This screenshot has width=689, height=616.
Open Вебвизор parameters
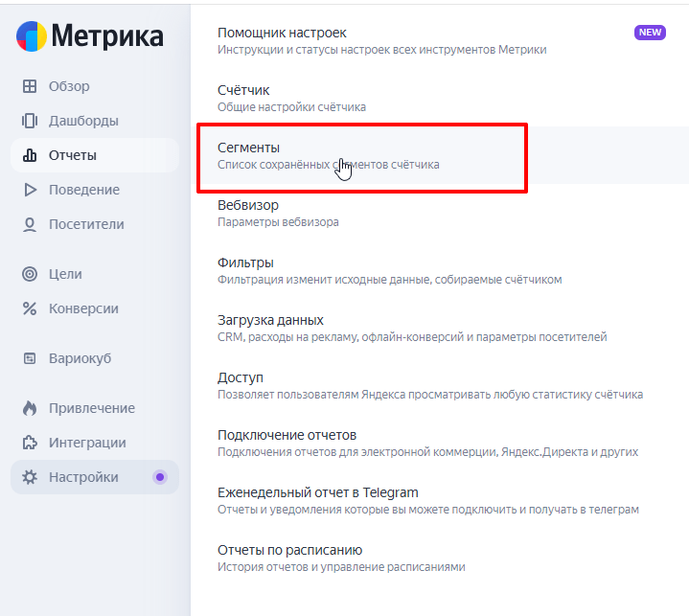click(x=248, y=205)
